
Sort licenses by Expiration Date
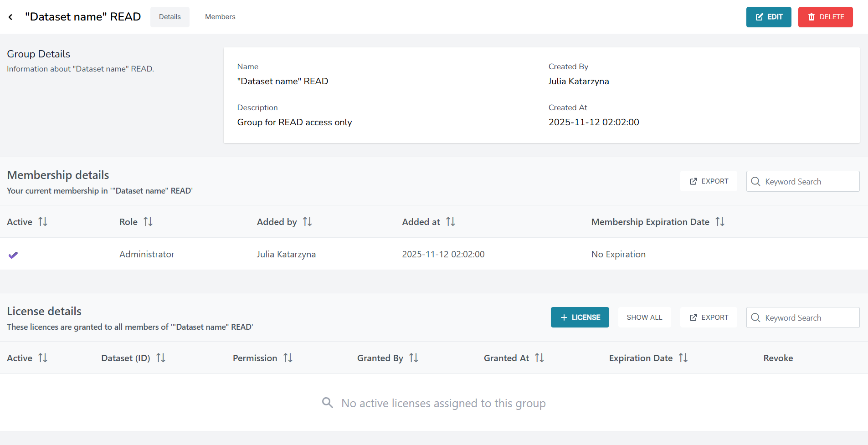click(683, 358)
